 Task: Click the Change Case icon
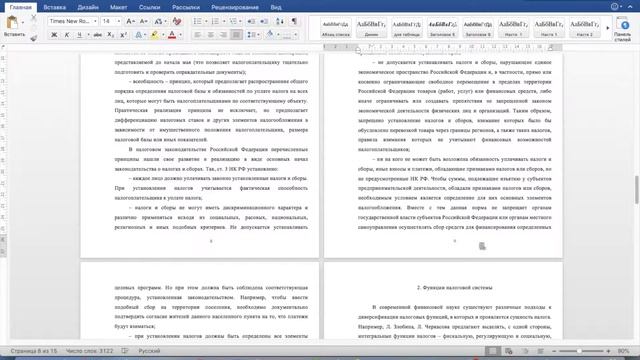click(x=158, y=21)
